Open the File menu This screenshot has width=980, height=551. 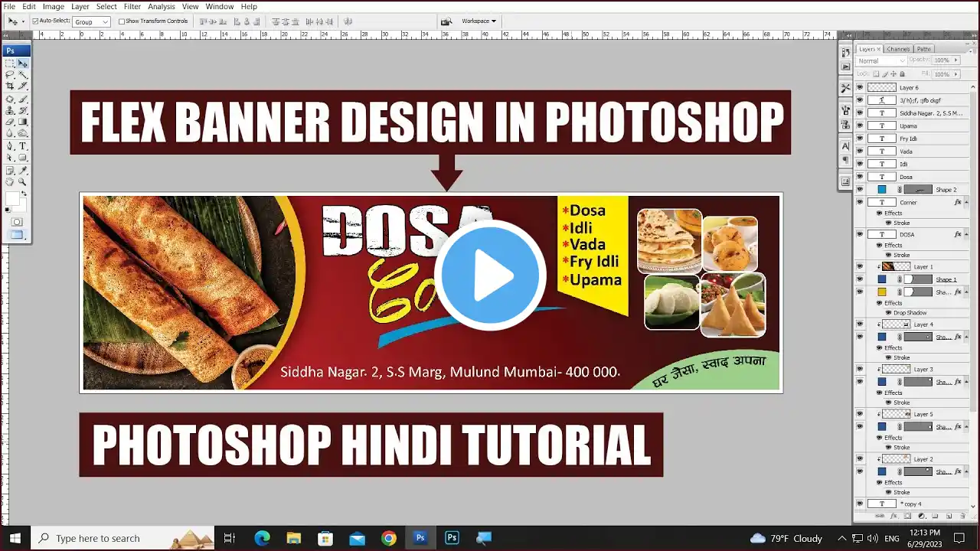(9, 6)
